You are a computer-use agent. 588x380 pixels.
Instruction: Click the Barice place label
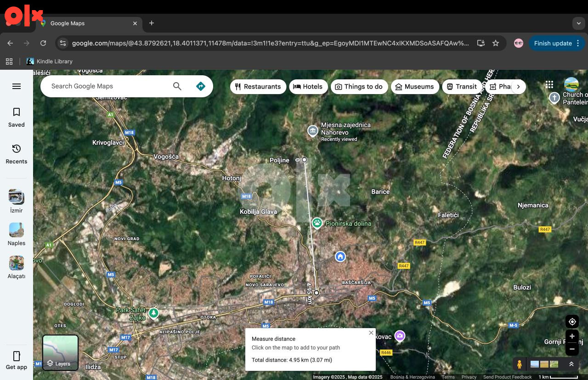[x=380, y=192]
